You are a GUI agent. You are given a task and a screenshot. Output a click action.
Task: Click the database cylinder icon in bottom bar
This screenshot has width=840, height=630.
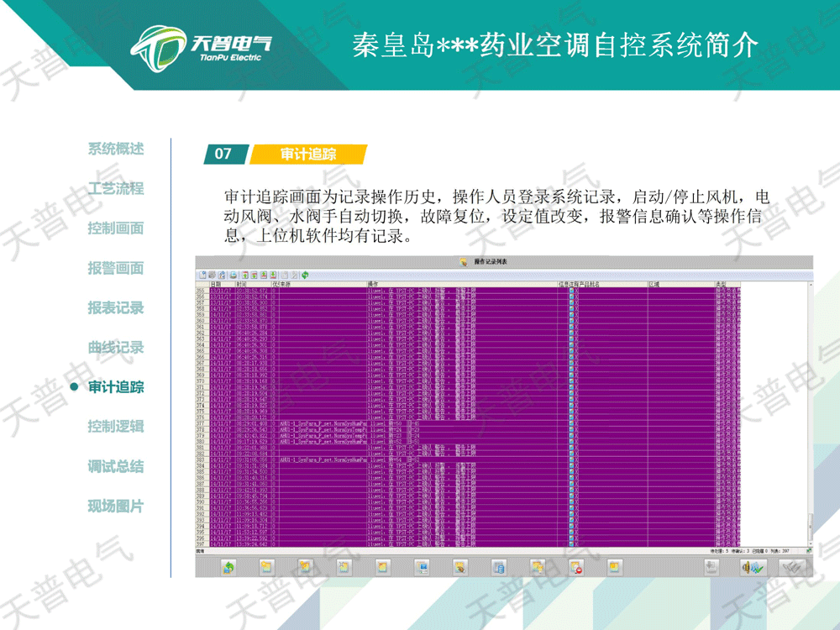coord(499,567)
